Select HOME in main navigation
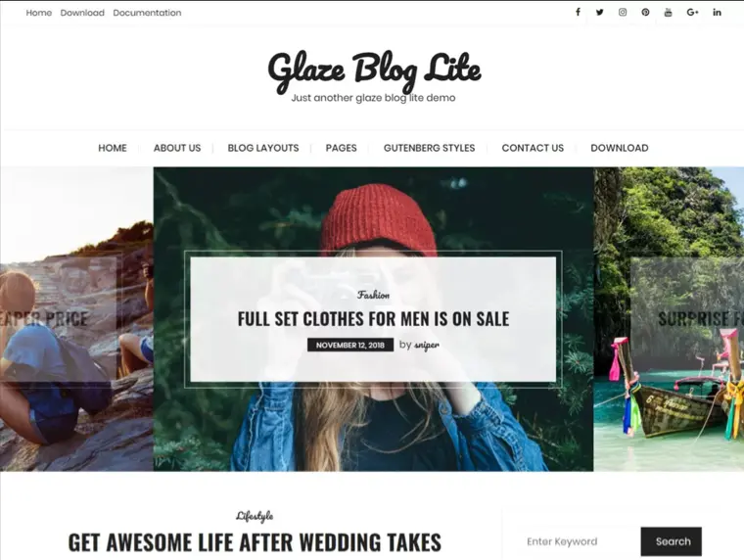The width and height of the screenshot is (744, 560). click(113, 148)
